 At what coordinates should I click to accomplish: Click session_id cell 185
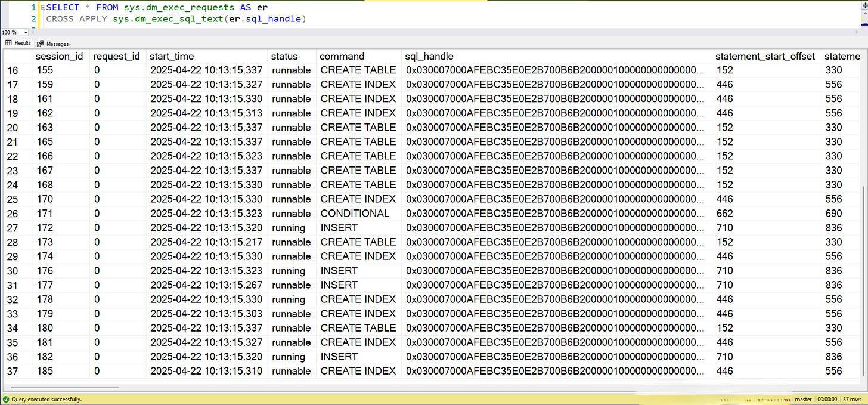pos(61,371)
